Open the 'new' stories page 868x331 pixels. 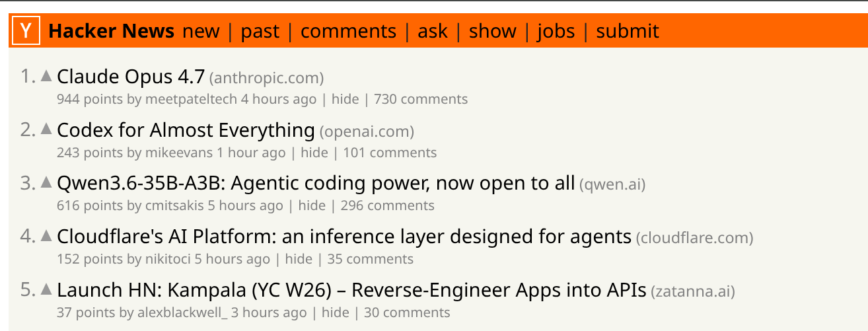(x=201, y=31)
